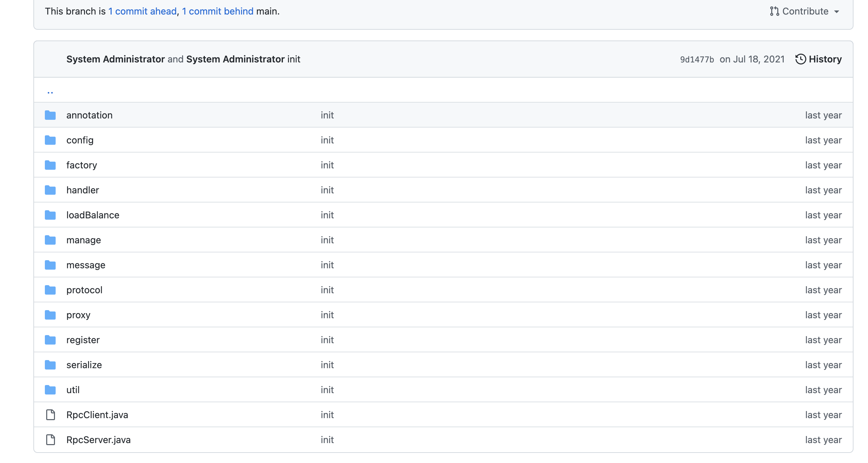Click the handler folder icon
This screenshot has height=463, width=868.
click(50, 190)
